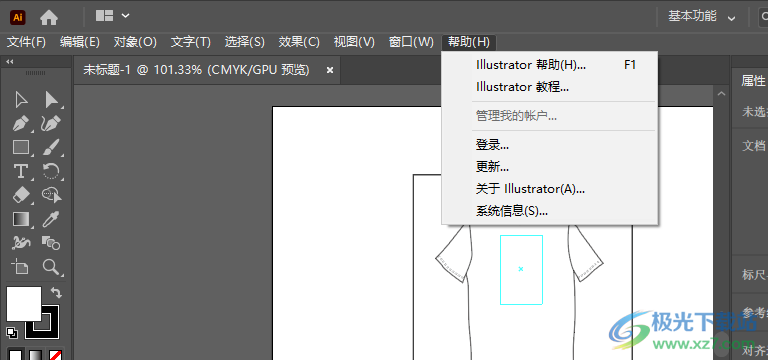This screenshot has height=360, width=768.
Task: Select the Rectangle tool
Action: pyautogui.click(x=21, y=147)
